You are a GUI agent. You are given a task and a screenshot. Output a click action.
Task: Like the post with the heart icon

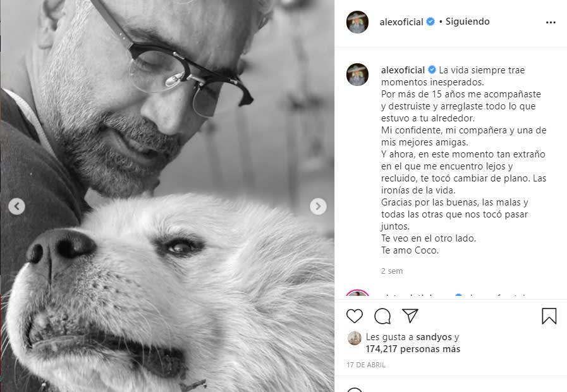click(x=355, y=316)
